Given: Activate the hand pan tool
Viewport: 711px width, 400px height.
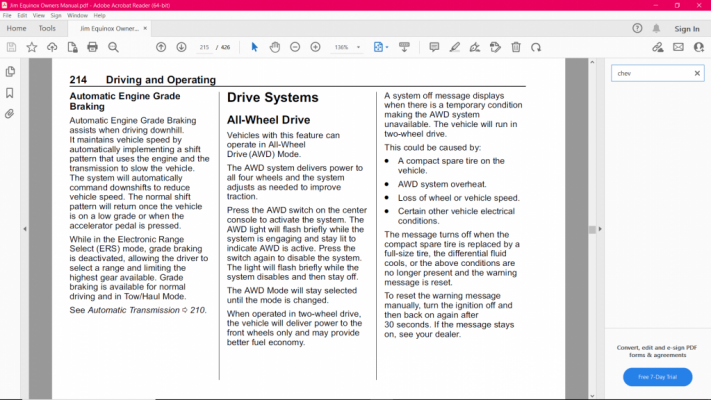Looking at the screenshot, I should [x=275, y=47].
